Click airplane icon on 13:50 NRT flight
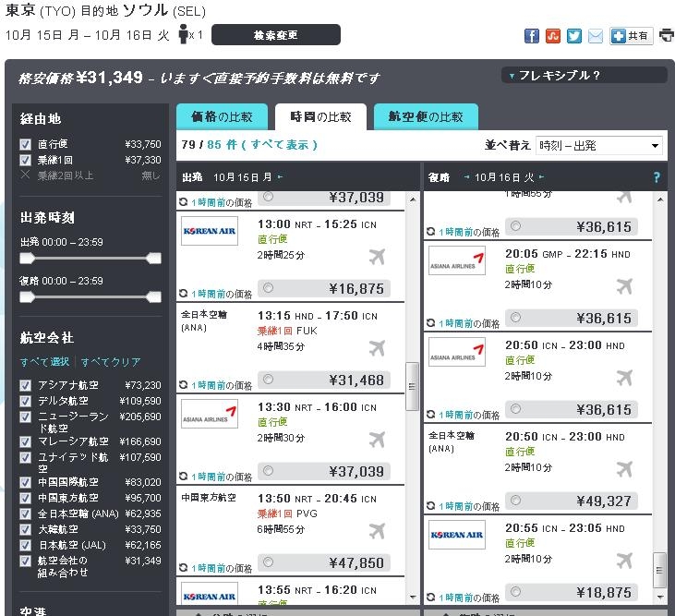Image resolution: width=675 pixels, height=616 pixels. pyautogui.click(x=377, y=531)
